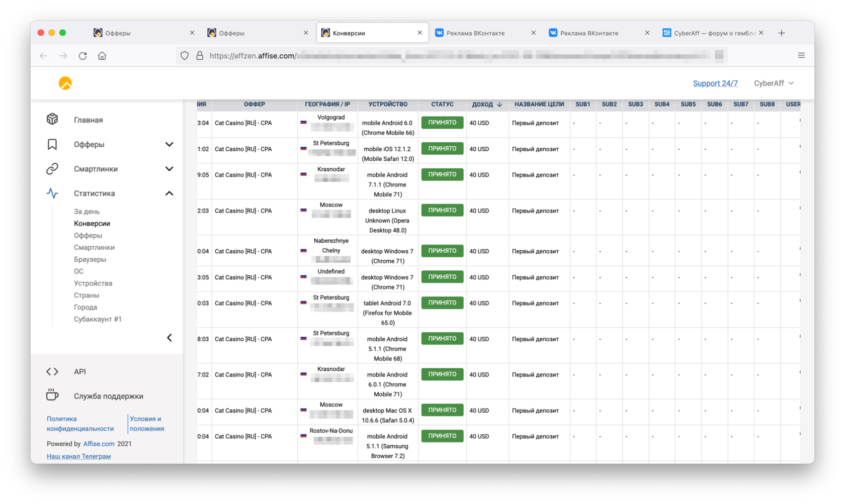Collapse the Статистика submenu chevron
845x504 pixels.
point(170,193)
